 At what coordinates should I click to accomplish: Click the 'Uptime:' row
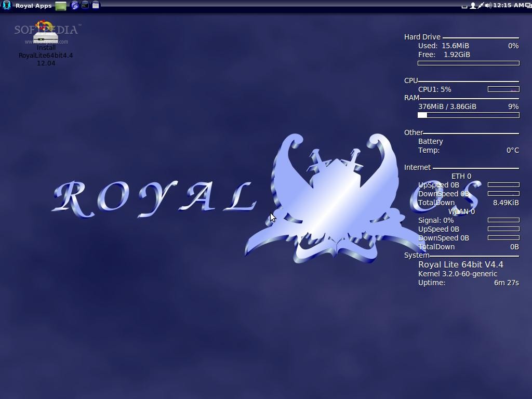(468, 283)
